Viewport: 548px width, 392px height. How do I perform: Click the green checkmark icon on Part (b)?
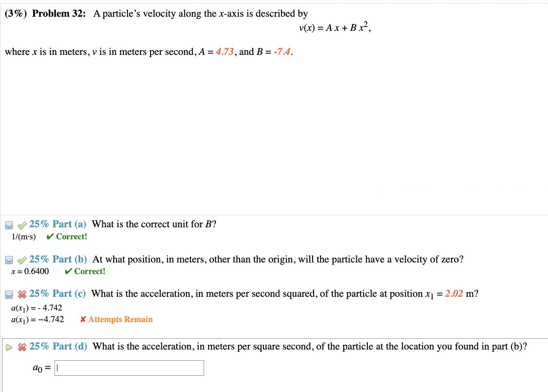(21, 259)
